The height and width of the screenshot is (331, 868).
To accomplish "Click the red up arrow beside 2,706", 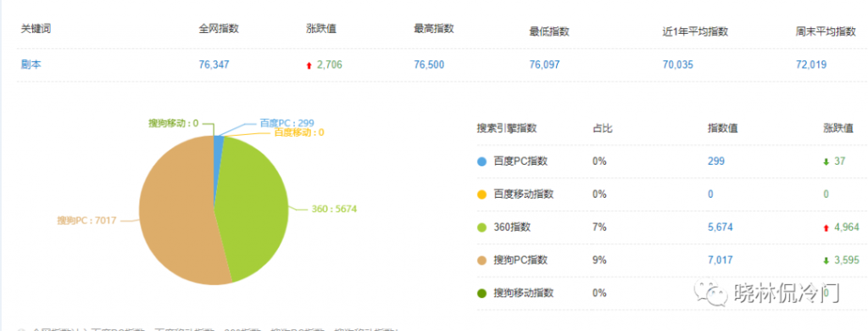I will (x=309, y=65).
